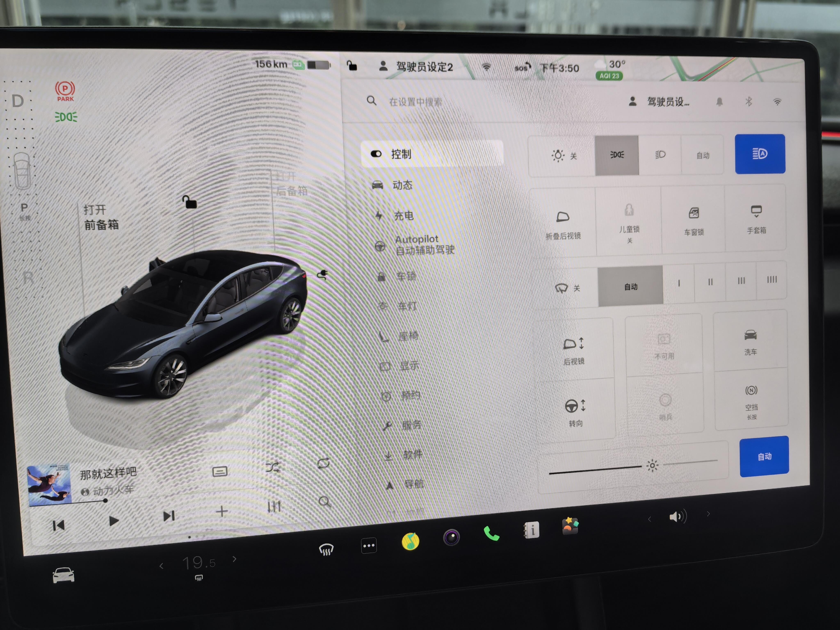The width and height of the screenshot is (840, 630).
Task: Adjust steering wheel using 转向 tile
Action: point(575,411)
